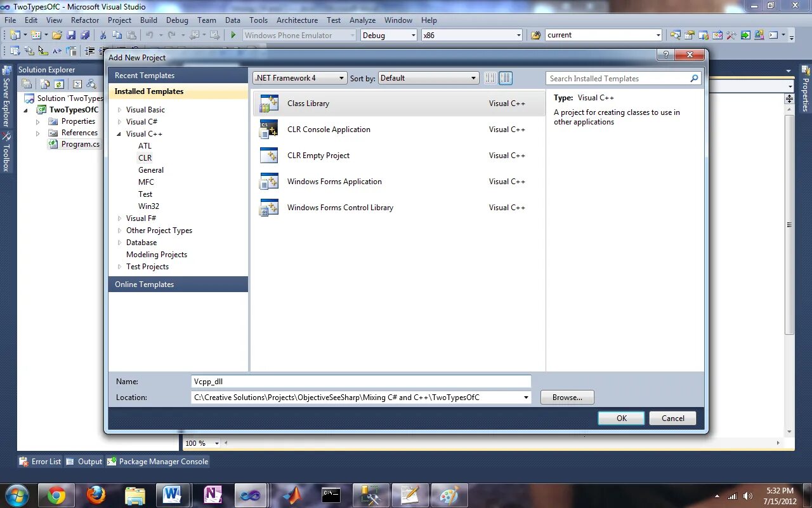
Task: Switch to the Error List tab
Action: [41, 462]
